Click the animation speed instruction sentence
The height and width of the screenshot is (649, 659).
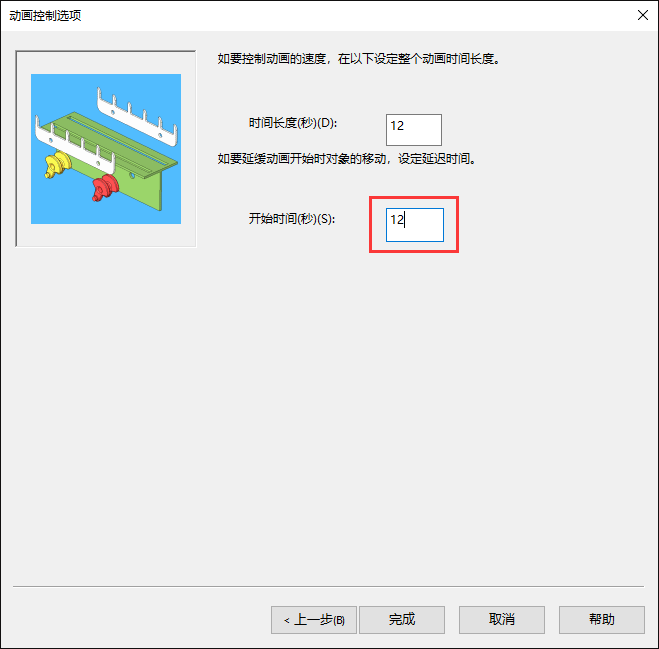click(359, 58)
